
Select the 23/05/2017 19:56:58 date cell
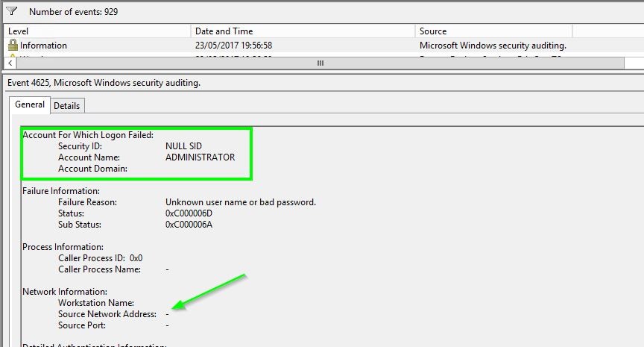(x=233, y=46)
